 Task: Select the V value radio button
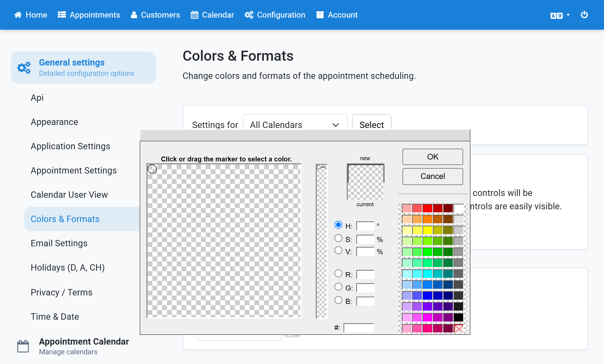[338, 250]
